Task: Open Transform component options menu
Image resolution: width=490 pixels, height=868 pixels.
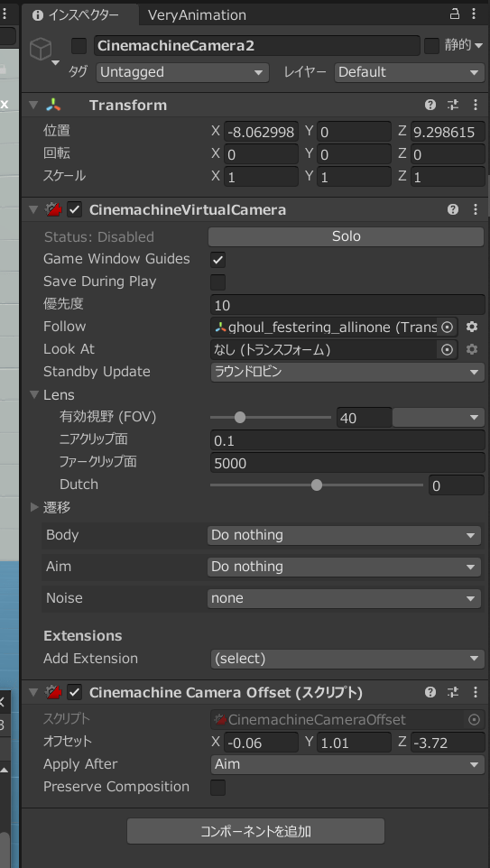Action: [475, 106]
